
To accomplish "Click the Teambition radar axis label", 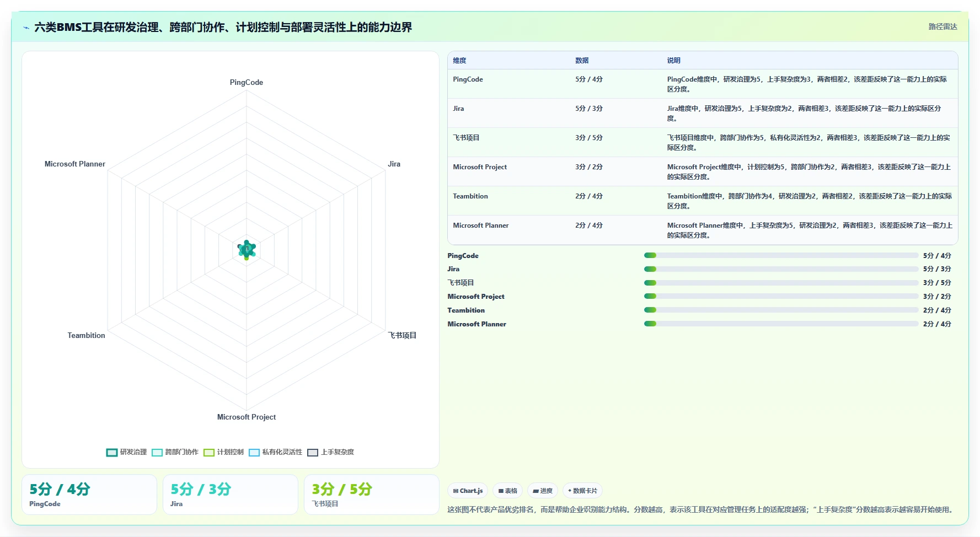I will [x=86, y=335].
